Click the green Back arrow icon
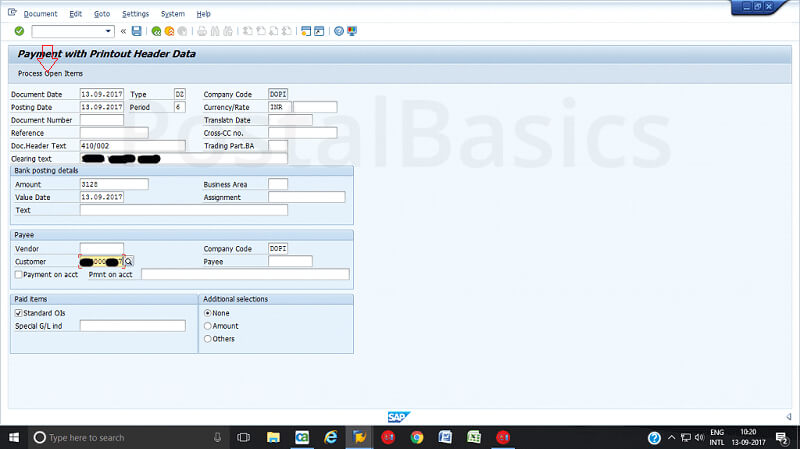Image resolution: width=800 pixels, height=449 pixels. pyautogui.click(x=156, y=31)
